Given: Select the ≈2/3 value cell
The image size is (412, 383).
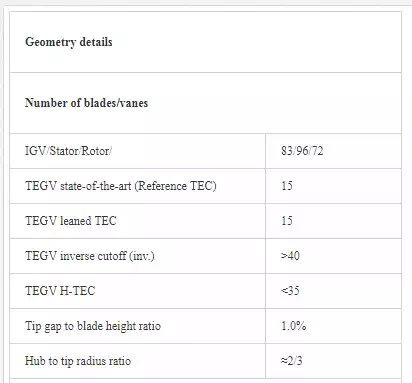Looking at the screenshot, I should pos(291,361).
